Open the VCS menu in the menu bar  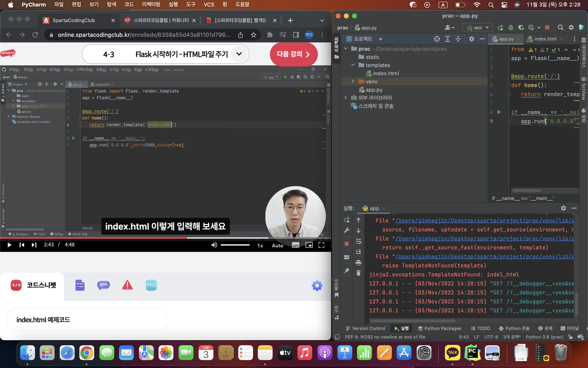209,4
